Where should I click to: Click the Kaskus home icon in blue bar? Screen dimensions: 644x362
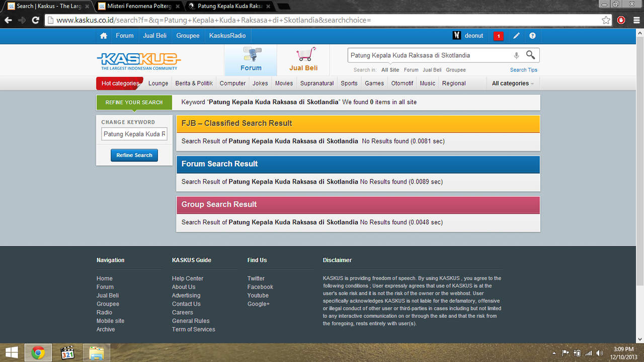(104, 36)
